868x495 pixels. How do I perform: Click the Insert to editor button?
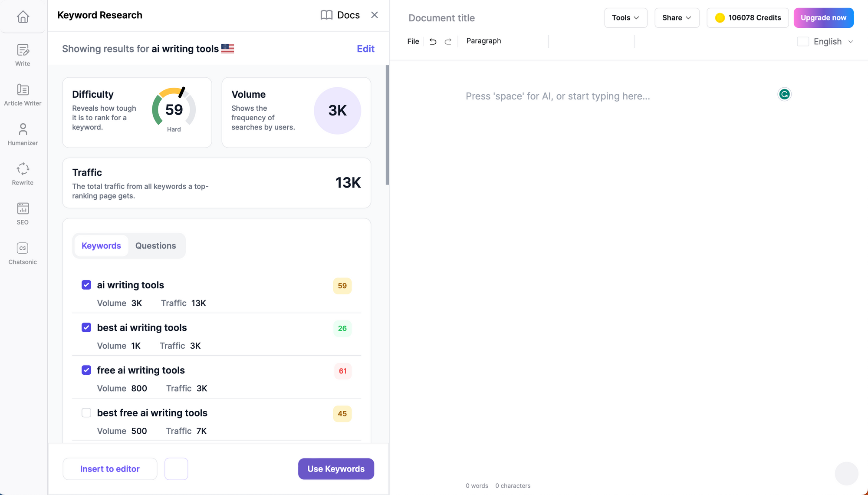pyautogui.click(x=110, y=469)
